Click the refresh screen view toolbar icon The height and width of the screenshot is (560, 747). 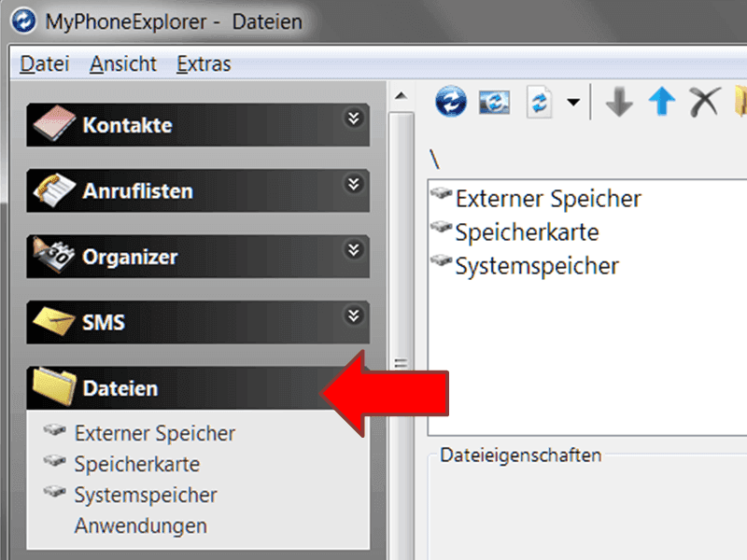494,102
